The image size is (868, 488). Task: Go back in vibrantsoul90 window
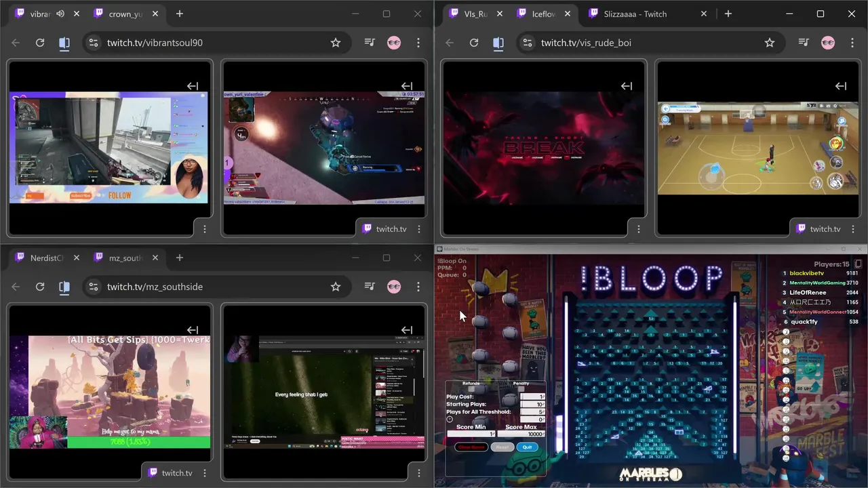[x=16, y=43]
